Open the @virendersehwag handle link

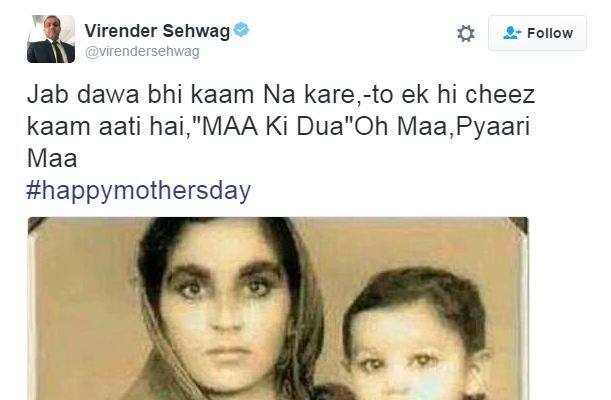[142, 51]
